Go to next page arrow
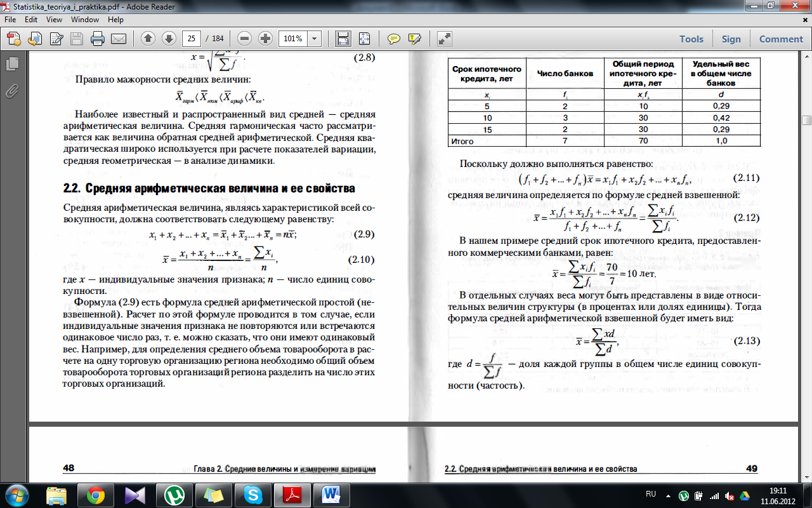Screen dimensions: 812x508 tap(169, 39)
